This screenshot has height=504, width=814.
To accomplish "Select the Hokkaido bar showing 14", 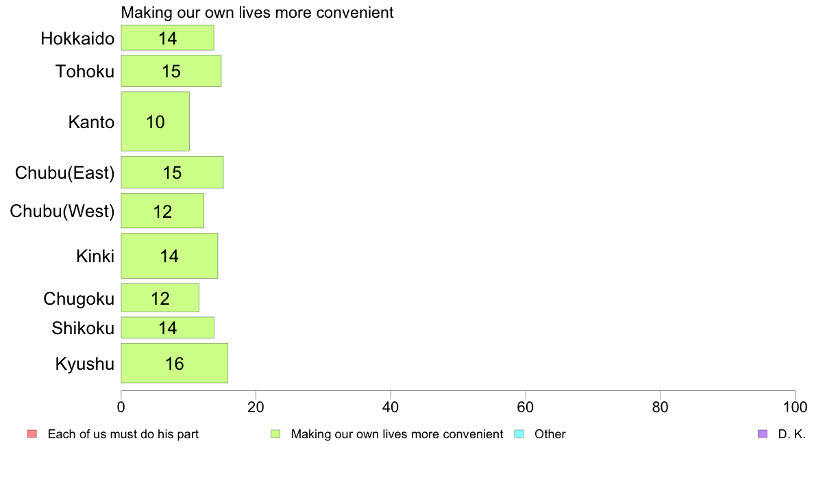I will [x=168, y=38].
